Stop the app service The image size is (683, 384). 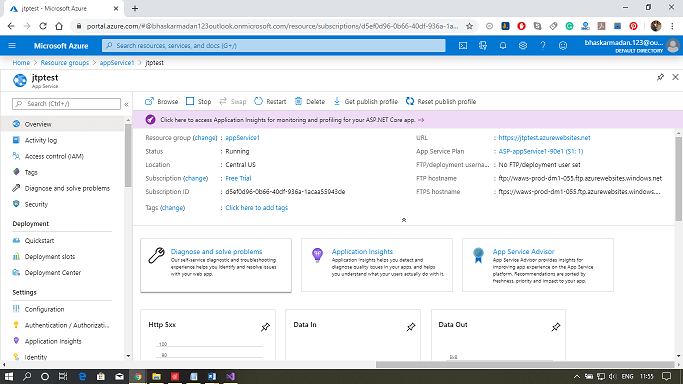(198, 101)
